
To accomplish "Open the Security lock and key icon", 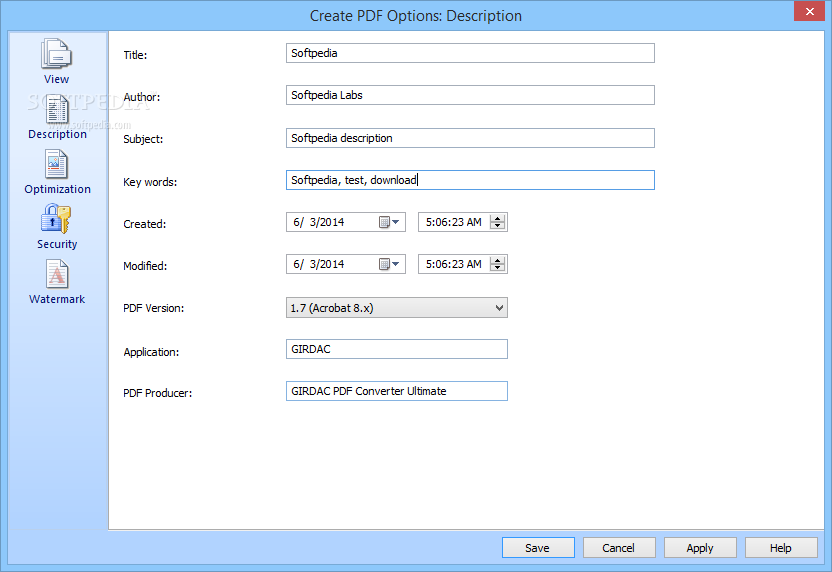I will (56, 219).
